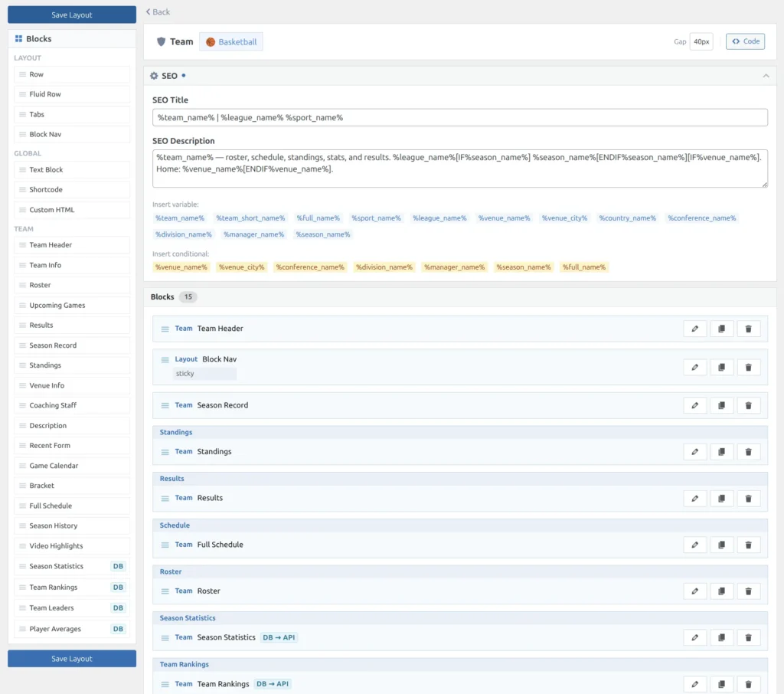
Task: Delete the Season Statistics block
Action: 748,637
